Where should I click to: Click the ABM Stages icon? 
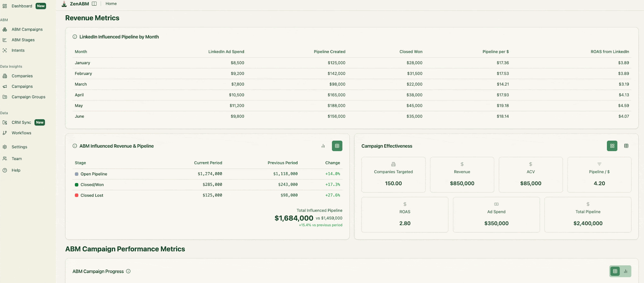click(5, 40)
